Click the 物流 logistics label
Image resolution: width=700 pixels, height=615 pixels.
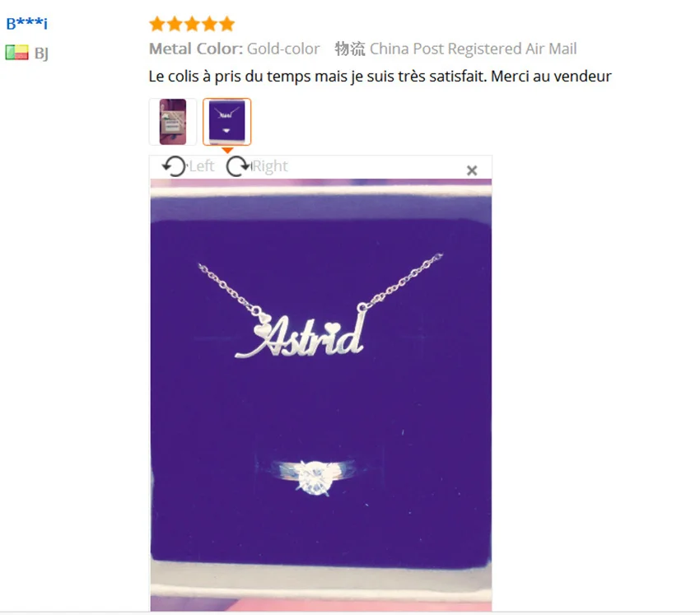tap(350, 49)
